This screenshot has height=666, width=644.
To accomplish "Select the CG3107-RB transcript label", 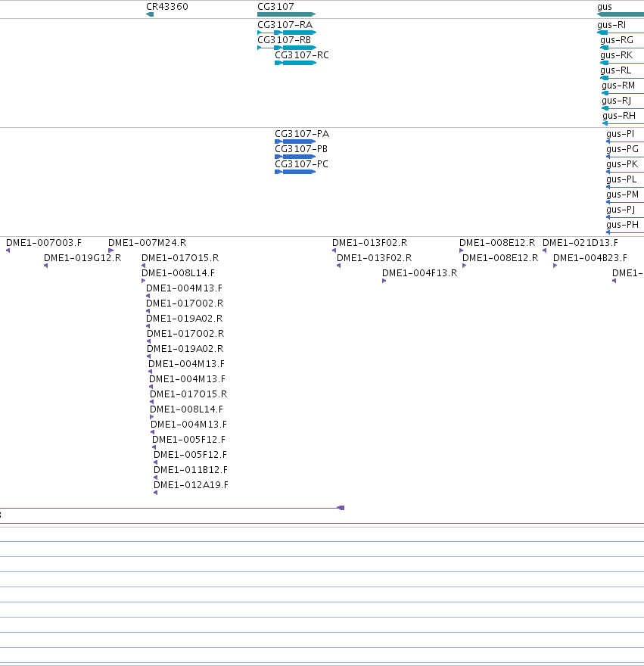I will 284,40.
